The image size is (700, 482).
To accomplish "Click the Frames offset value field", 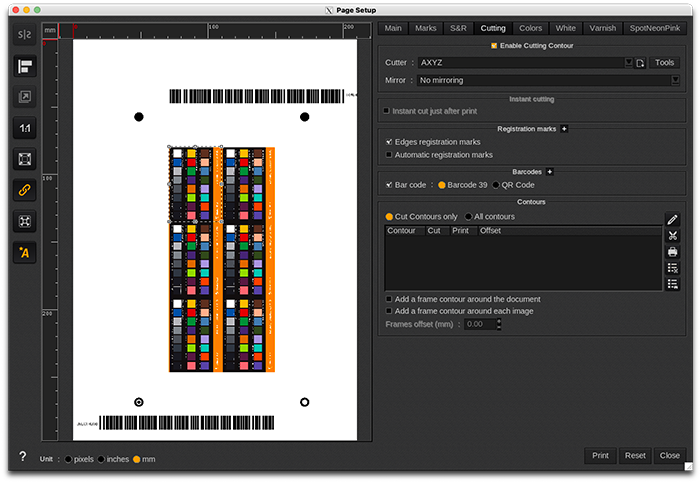I will point(476,324).
